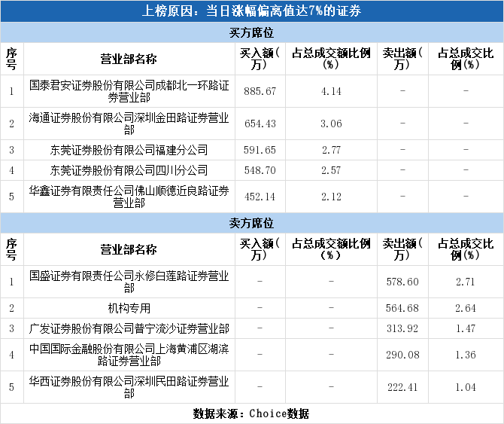Select percentage value 2.57
Image resolution: width=504 pixels, height=424 pixels.
332,170
